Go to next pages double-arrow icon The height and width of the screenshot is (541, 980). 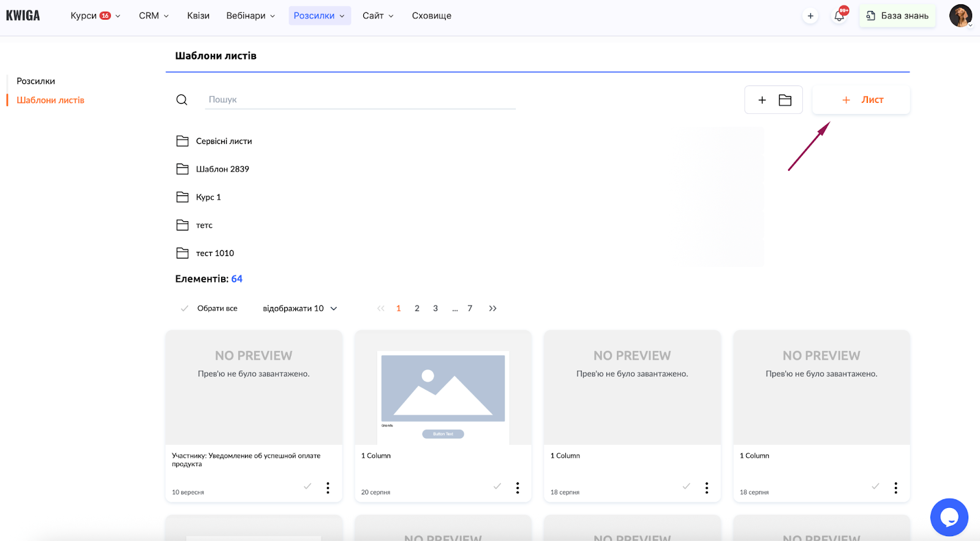[x=492, y=309]
